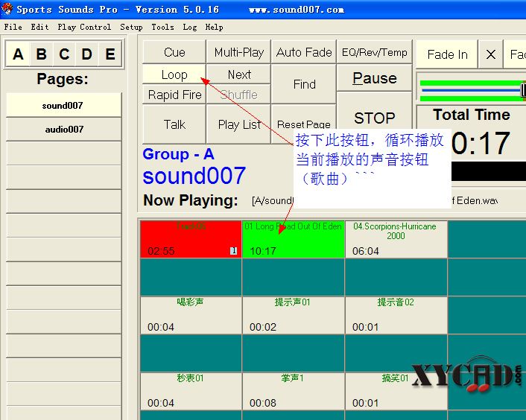The image size is (526, 420).
Task: Open the Setup menu
Action: 131,27
